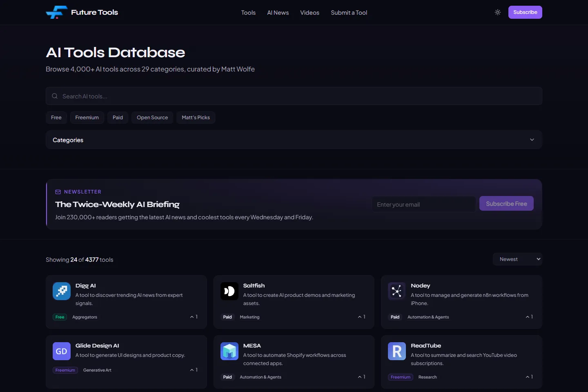Screen dimensions: 588x392
Task: Click the Aggregators category tag
Action: coord(85,317)
